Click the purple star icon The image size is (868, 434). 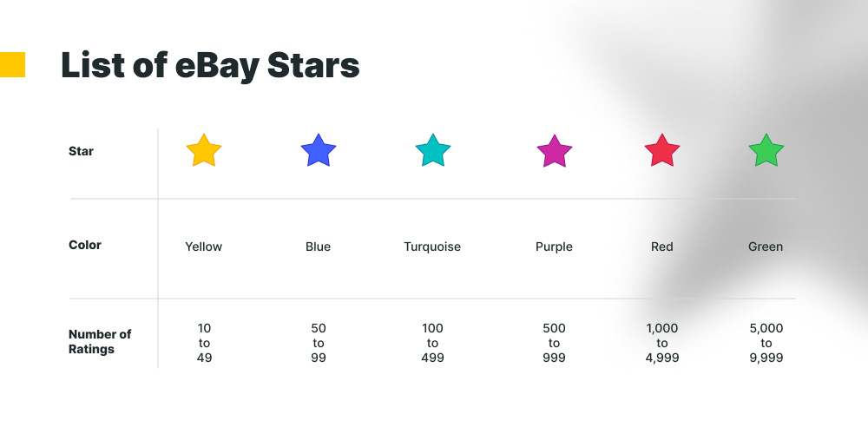click(x=554, y=151)
